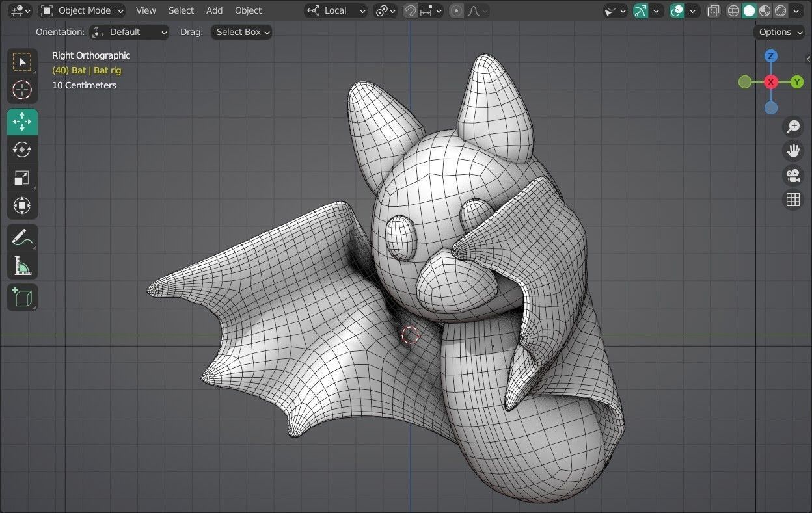Expand the Options dropdown

tap(779, 32)
